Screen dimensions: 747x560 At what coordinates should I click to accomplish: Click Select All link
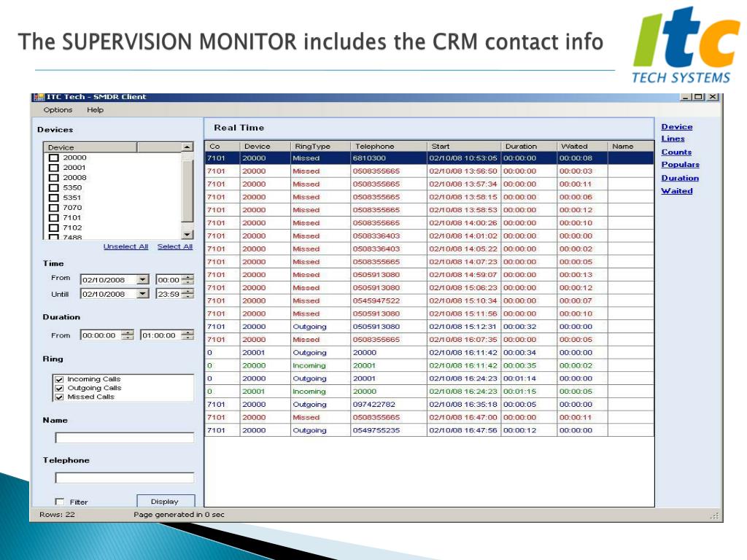(x=175, y=246)
